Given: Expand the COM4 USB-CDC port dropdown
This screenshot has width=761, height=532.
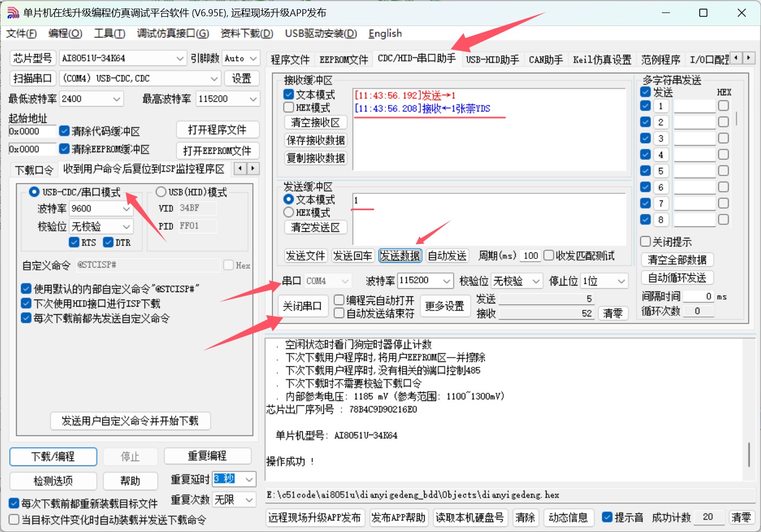Looking at the screenshot, I should point(214,79).
